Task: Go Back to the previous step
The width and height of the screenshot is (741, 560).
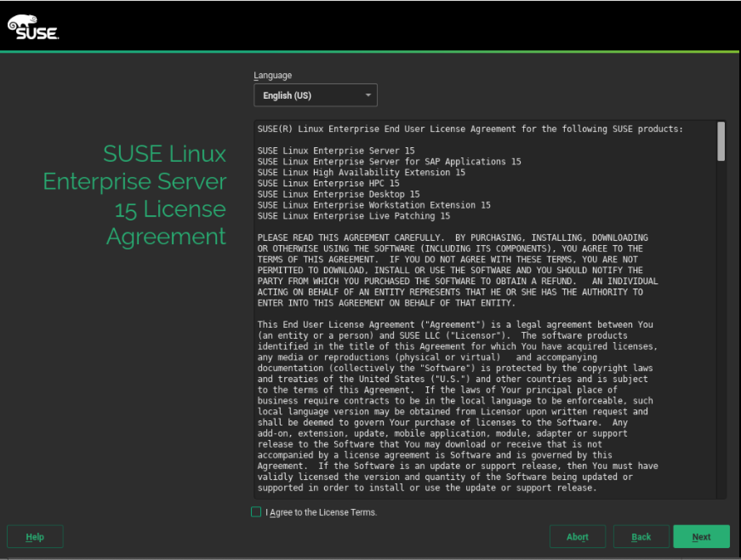Action: pyautogui.click(x=641, y=536)
